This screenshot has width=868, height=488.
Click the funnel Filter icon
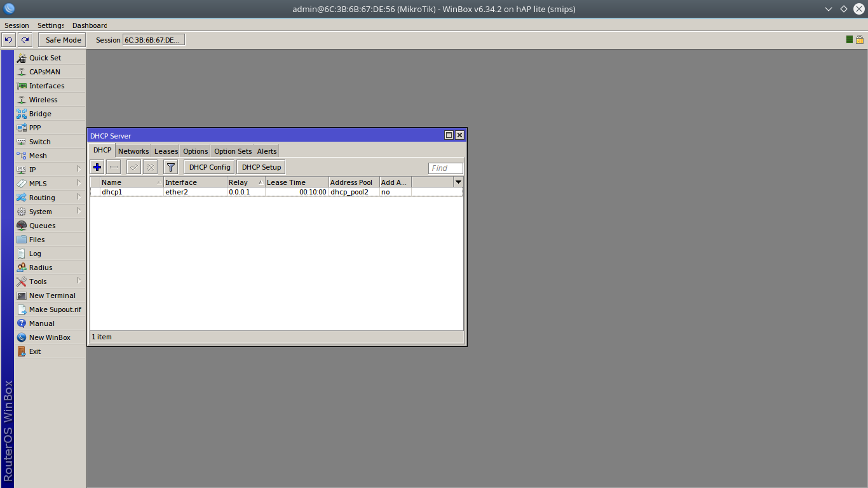click(171, 167)
